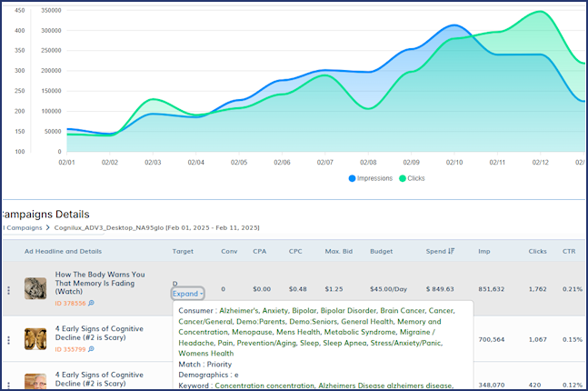The image size is (588, 391).
Task: Select impressions value 348,070
Action: coord(492,385)
